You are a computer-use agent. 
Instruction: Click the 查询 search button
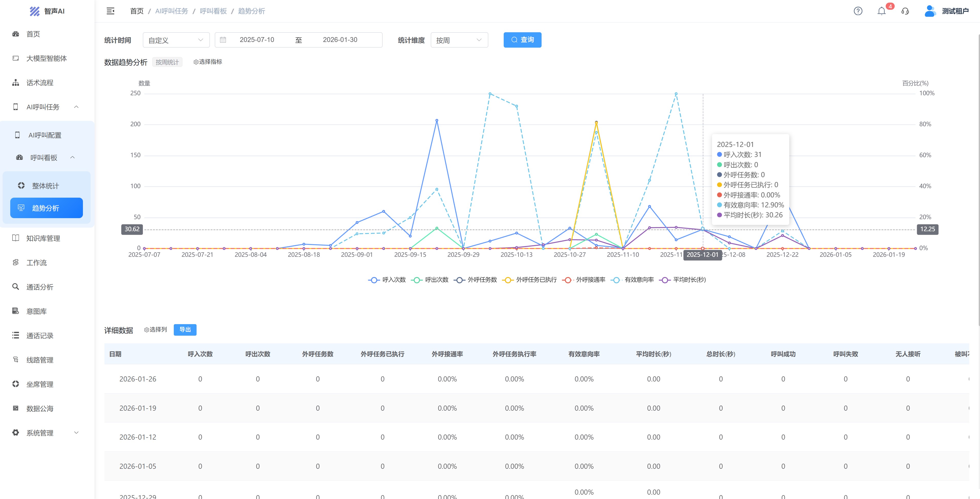coord(522,40)
